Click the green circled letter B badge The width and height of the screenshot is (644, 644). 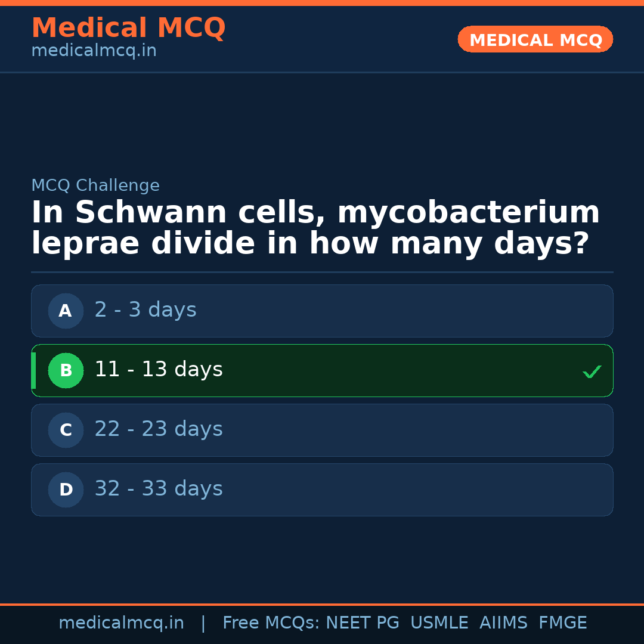(66, 370)
